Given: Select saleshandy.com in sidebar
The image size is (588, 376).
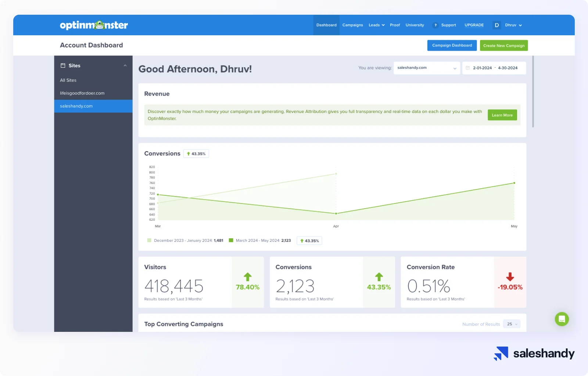Looking at the screenshot, I should (93, 106).
